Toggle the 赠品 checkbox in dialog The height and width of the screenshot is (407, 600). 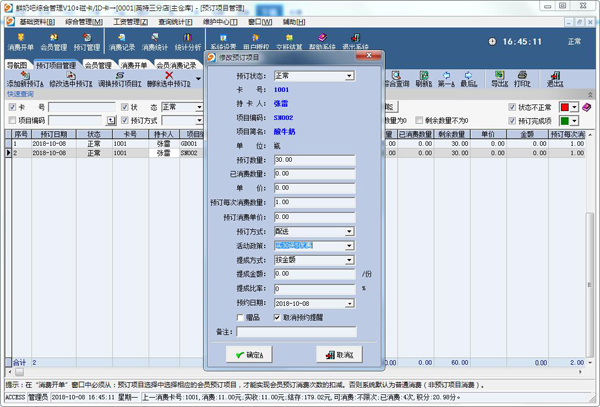point(238,317)
